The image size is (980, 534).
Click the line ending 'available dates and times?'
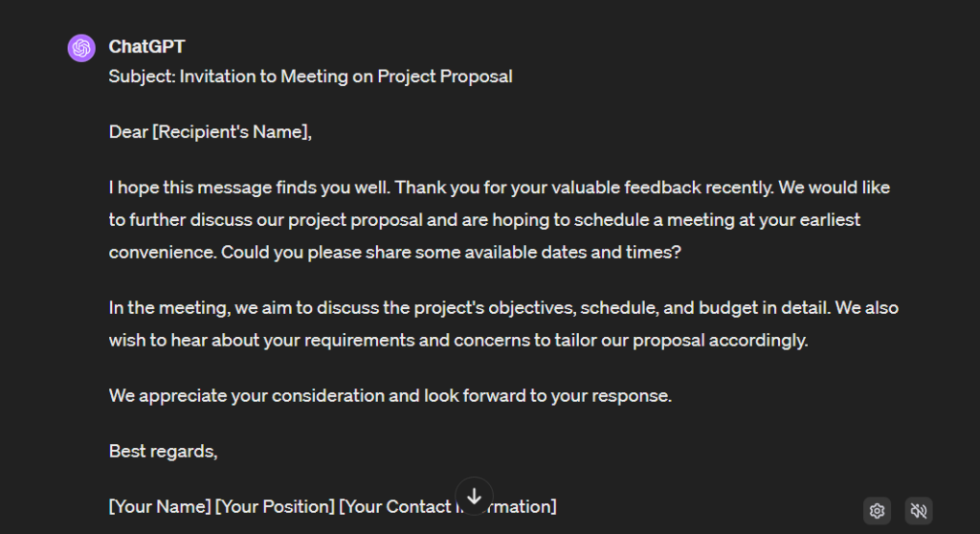[395, 253]
